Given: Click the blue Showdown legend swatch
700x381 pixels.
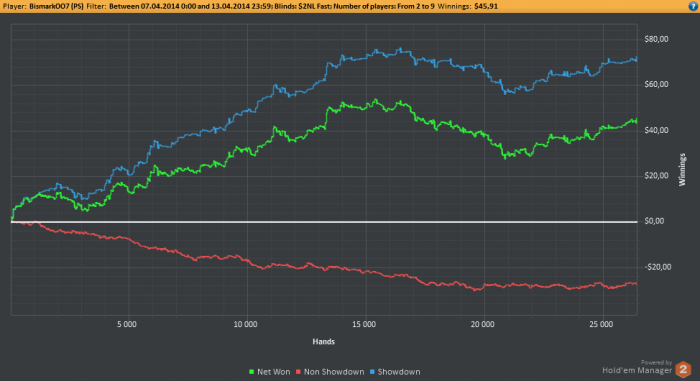Looking at the screenshot, I should click(x=372, y=372).
